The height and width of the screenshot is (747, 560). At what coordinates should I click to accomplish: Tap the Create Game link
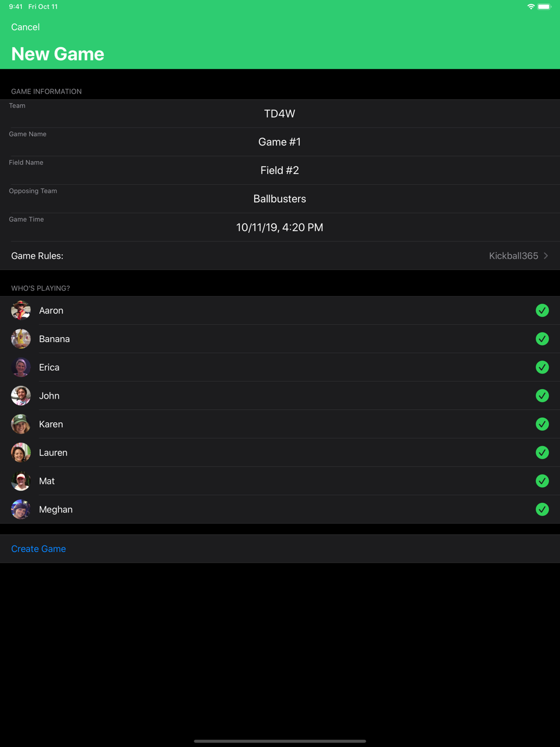(39, 549)
